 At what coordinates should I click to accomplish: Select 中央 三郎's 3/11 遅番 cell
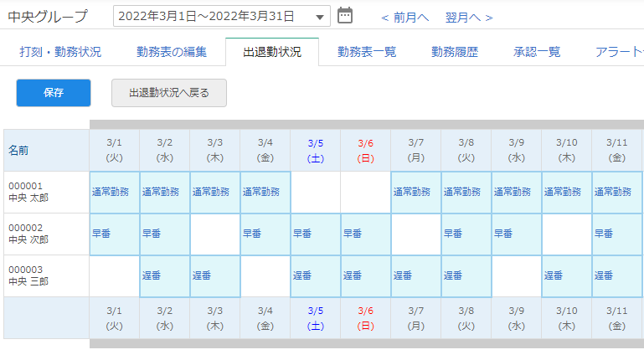pos(617,275)
